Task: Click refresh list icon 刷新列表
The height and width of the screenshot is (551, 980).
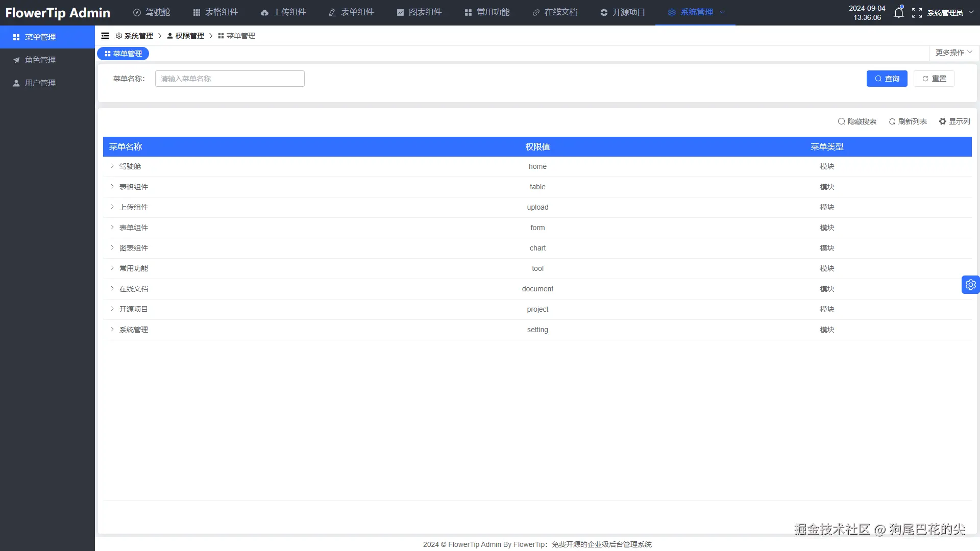Action: (908, 121)
